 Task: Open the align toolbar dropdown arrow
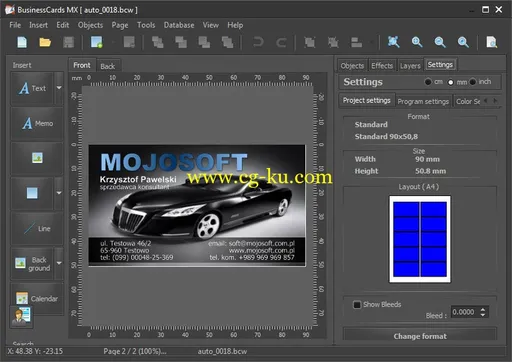(371, 43)
